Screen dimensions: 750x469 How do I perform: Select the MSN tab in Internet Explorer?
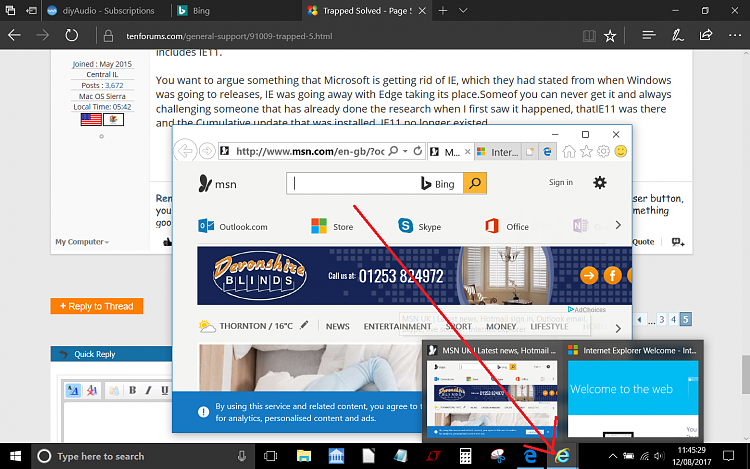pyautogui.click(x=452, y=152)
